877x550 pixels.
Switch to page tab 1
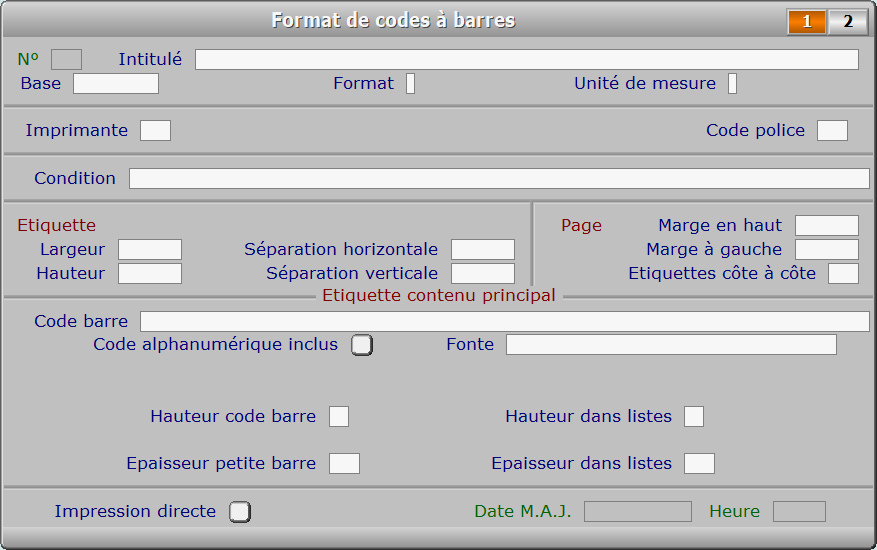pyautogui.click(x=807, y=22)
